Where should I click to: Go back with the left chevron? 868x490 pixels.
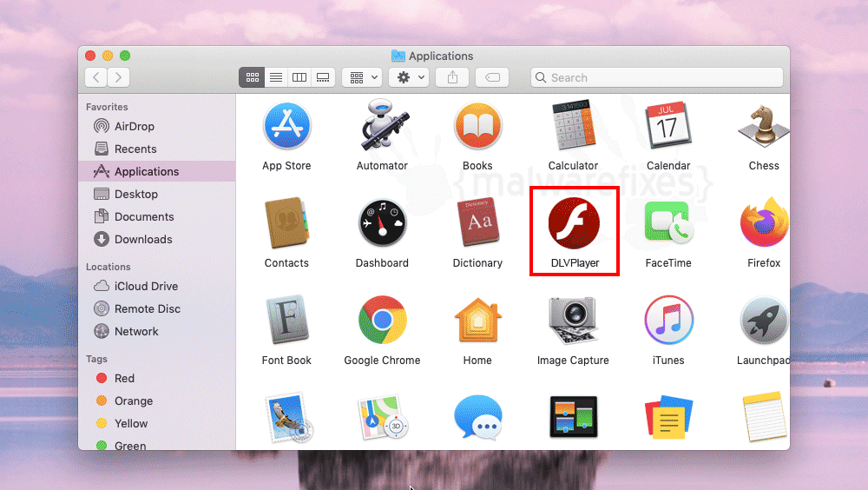pyautogui.click(x=96, y=77)
